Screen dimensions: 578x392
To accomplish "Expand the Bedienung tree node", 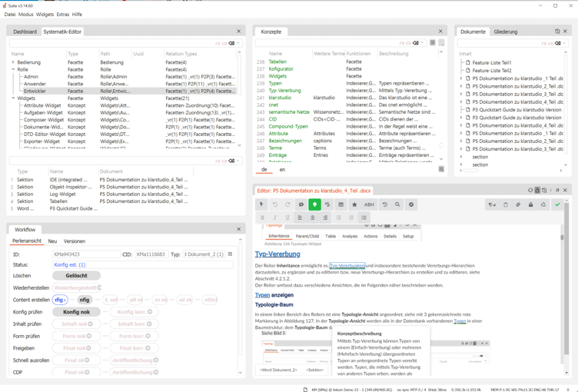I will tap(13, 62).
